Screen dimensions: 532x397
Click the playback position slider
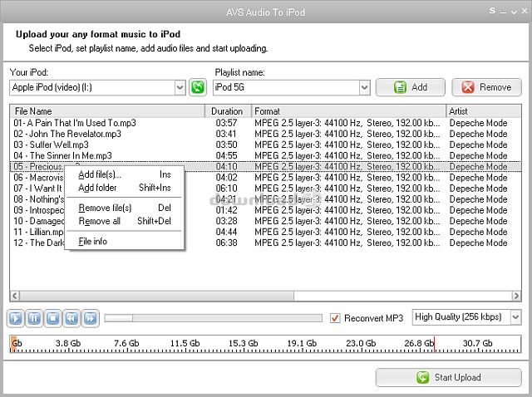[214, 318]
